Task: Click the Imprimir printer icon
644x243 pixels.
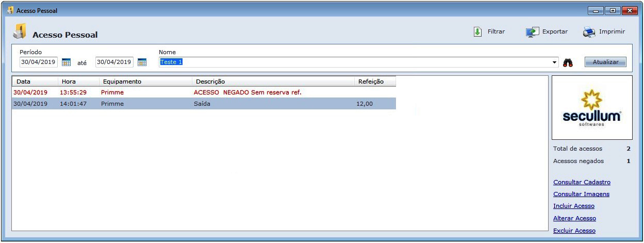Action: (x=589, y=32)
